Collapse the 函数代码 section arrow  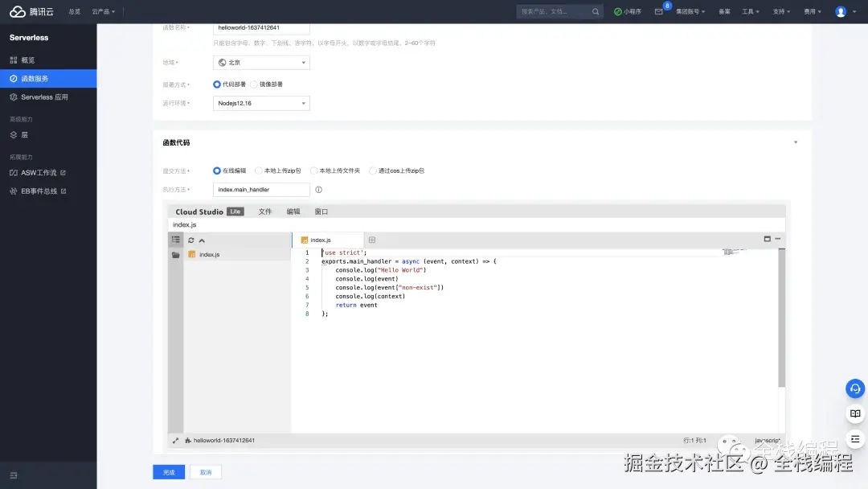[x=796, y=143]
